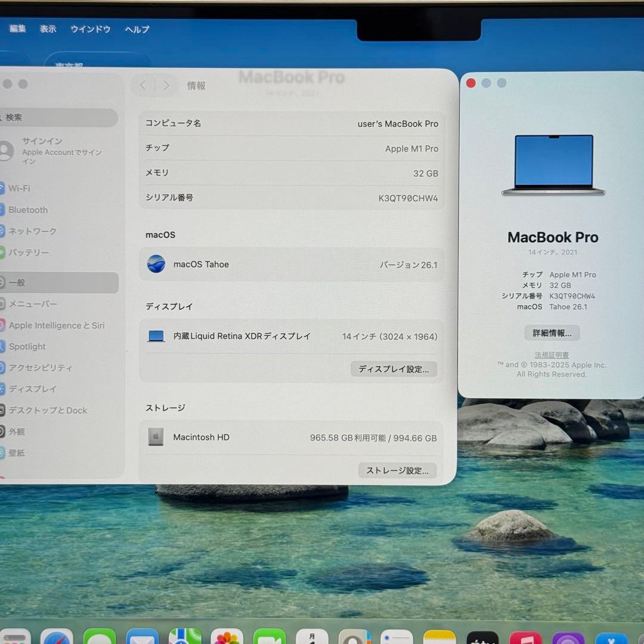This screenshot has width=644, height=644.
Task: Click the ディスプレイ設定 button
Action: 394,369
